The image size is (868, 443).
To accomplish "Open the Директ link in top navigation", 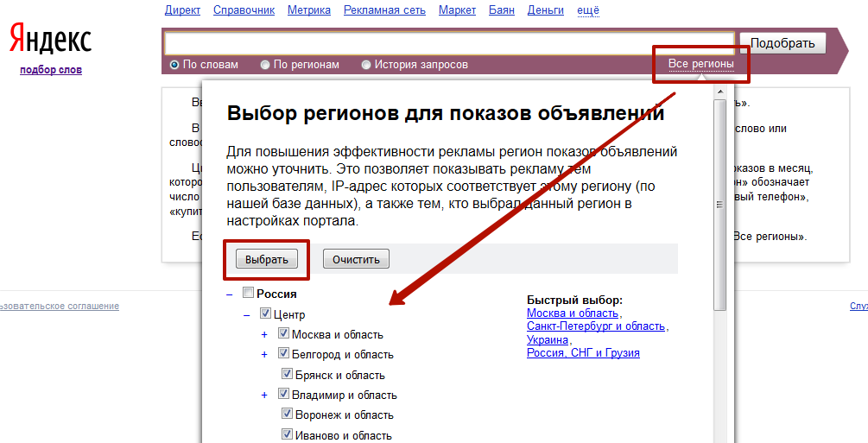I will tap(182, 10).
